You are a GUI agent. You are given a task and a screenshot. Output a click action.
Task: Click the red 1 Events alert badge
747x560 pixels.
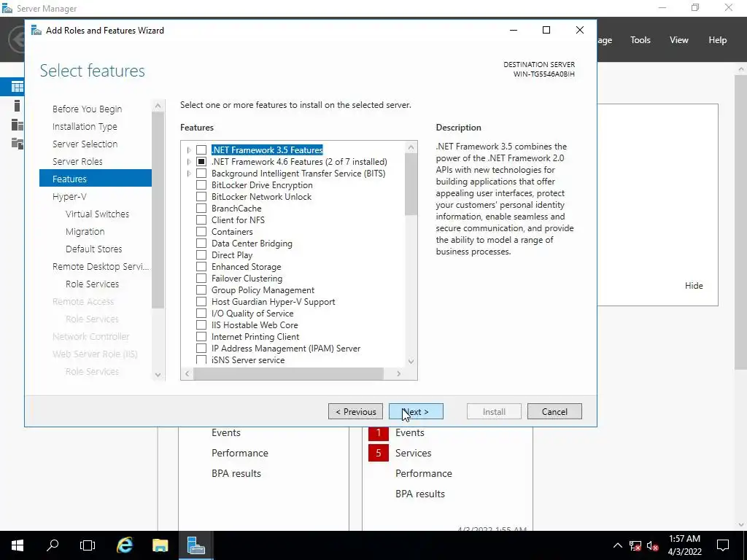pyautogui.click(x=379, y=432)
